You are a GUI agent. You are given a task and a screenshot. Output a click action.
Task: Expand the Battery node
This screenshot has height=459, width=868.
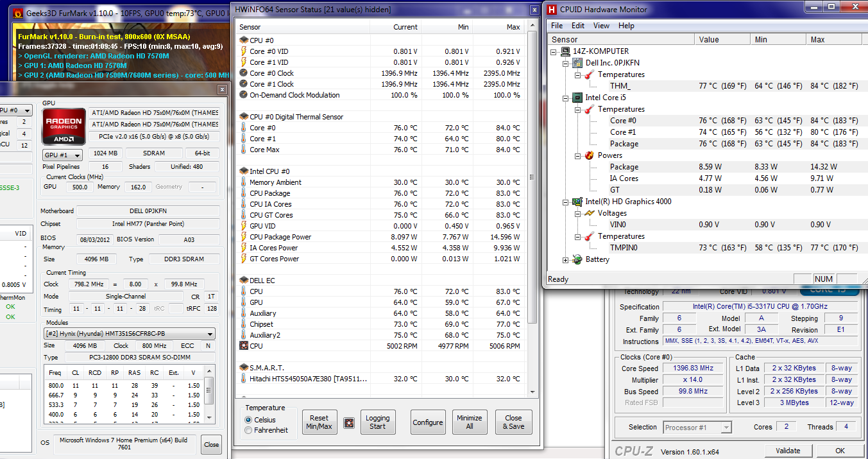coord(566,259)
